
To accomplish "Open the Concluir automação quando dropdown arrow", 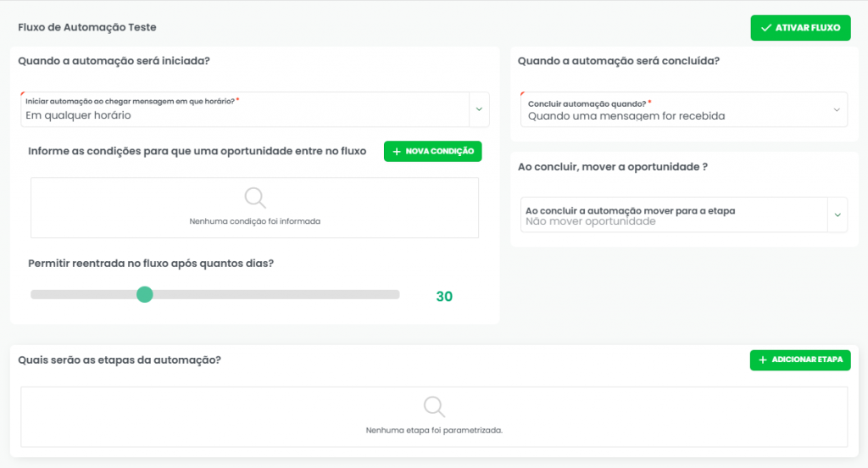I will point(837,110).
